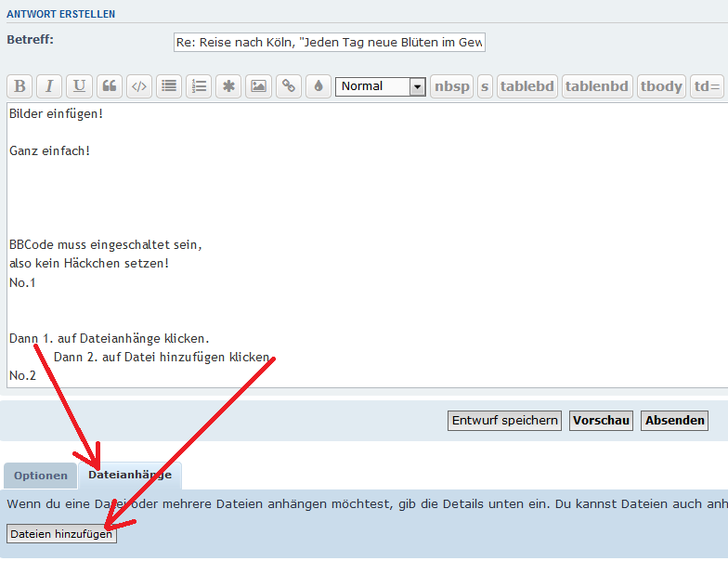Insert image using the picture icon
This screenshot has width=728, height=561.
click(x=258, y=86)
